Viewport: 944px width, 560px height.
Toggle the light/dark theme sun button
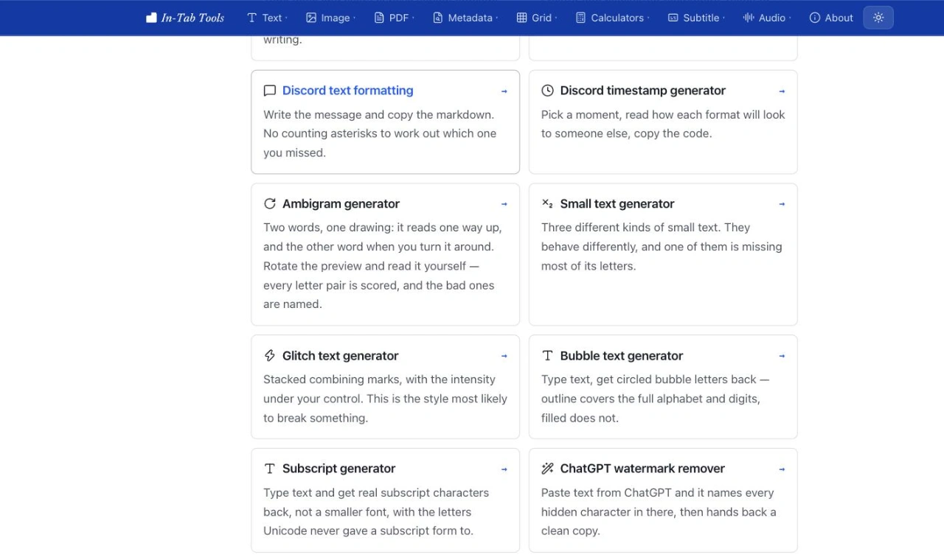click(x=878, y=18)
